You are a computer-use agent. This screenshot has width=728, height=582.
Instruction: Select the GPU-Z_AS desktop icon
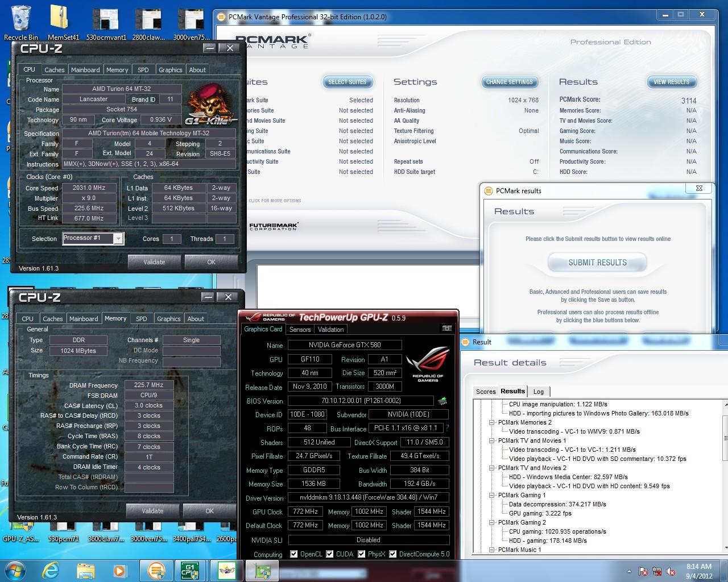pos(21,533)
